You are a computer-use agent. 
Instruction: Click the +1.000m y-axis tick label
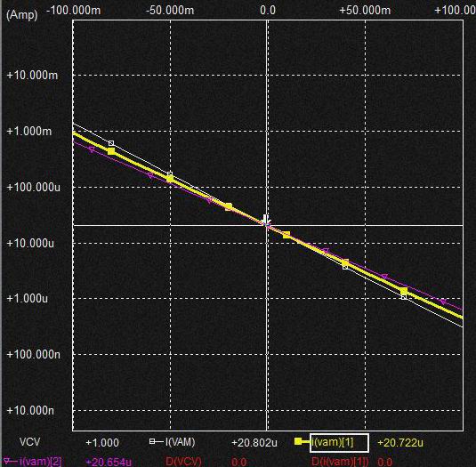(29, 132)
